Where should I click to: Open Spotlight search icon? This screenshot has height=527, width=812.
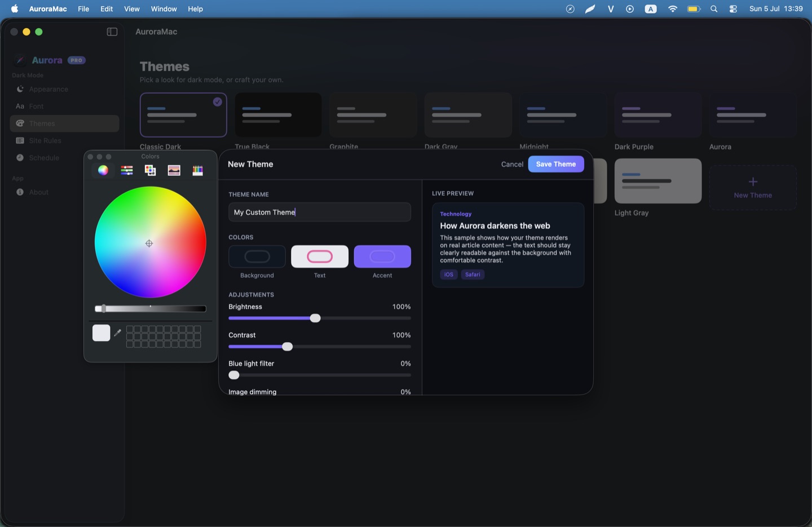(714, 9)
